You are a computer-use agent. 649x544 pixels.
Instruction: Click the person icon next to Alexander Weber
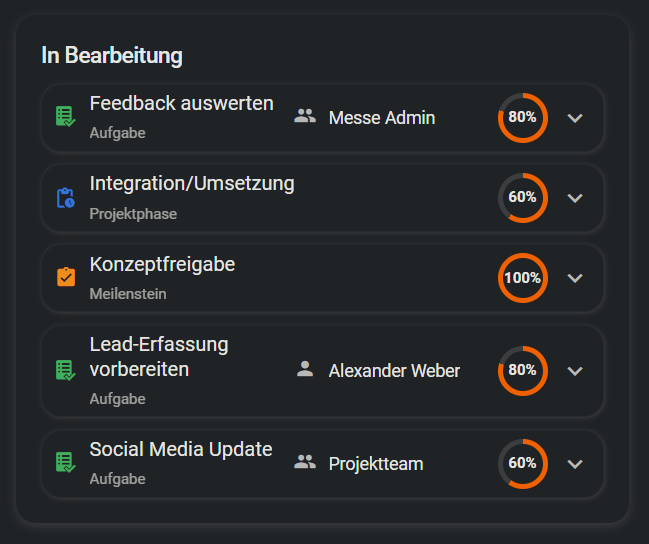point(305,370)
